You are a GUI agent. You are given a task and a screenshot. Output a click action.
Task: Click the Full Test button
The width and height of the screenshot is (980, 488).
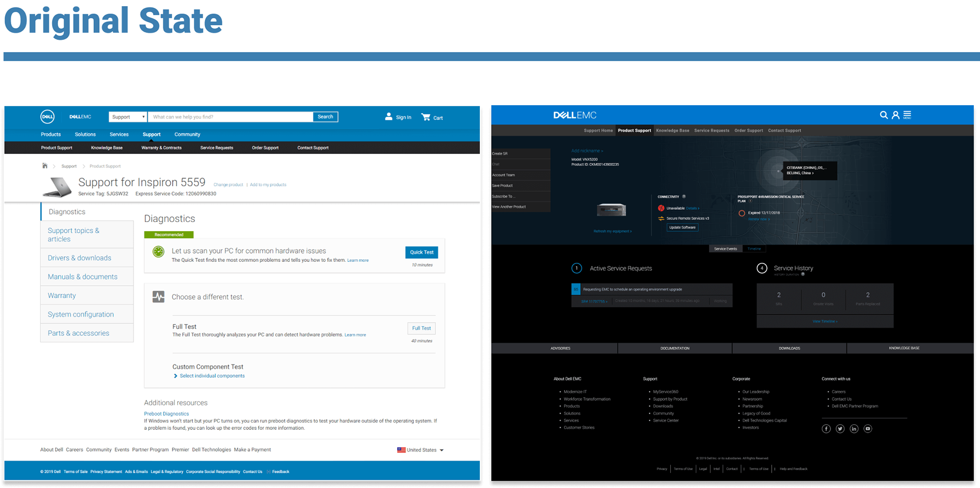(x=422, y=328)
